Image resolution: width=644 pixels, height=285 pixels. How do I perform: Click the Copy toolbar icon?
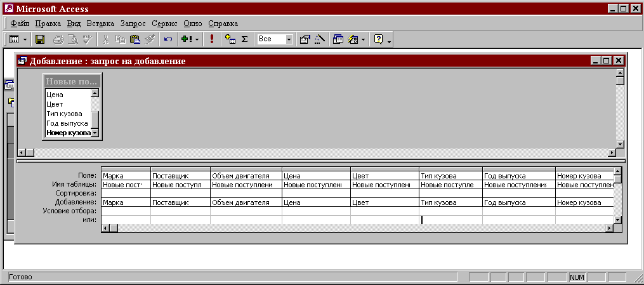coord(120,39)
